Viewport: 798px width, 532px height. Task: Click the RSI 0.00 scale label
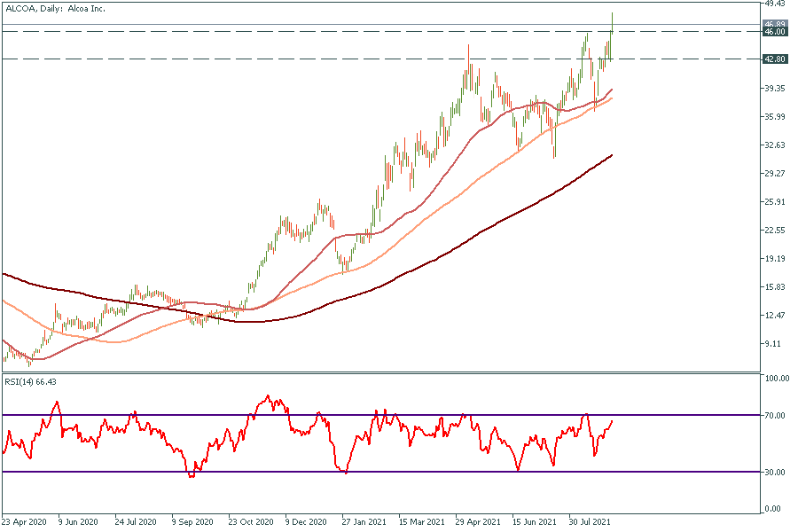(x=777, y=508)
